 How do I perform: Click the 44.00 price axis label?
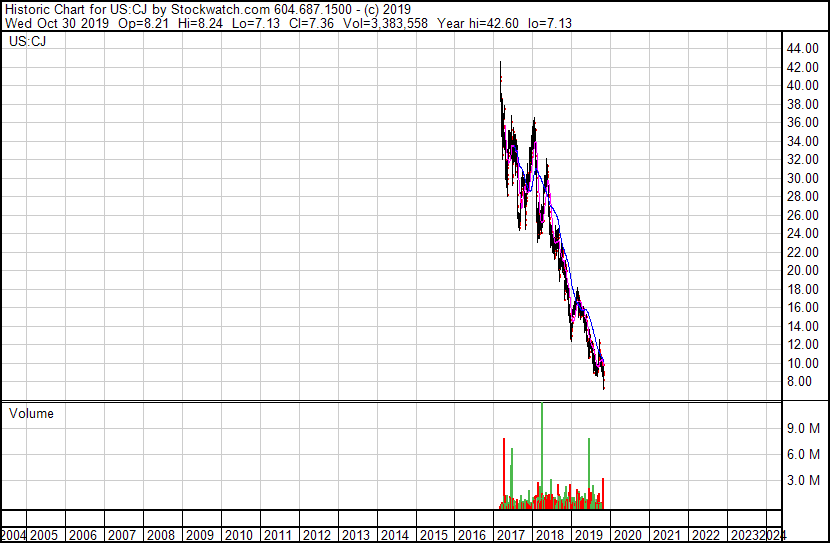coord(802,49)
